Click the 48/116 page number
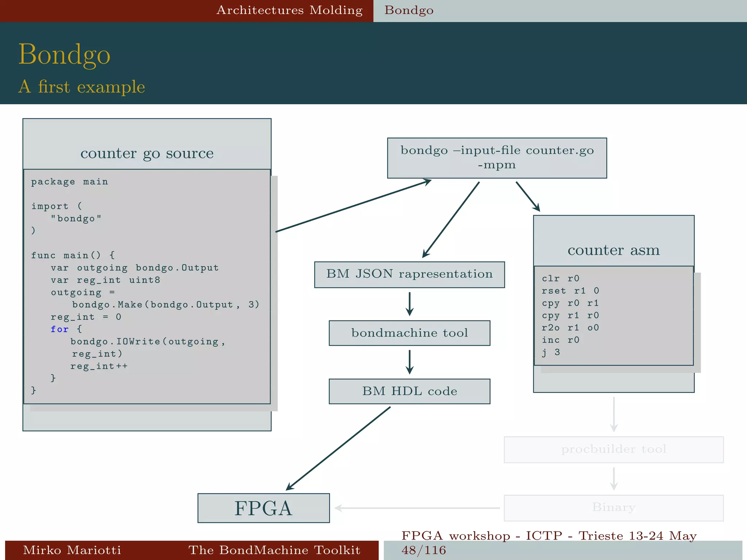 pyautogui.click(x=423, y=550)
